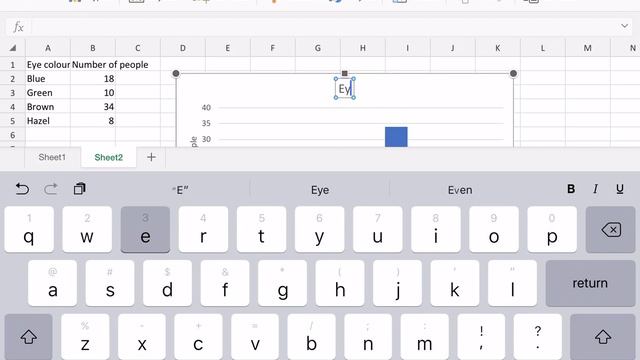This screenshot has height=360, width=640.
Task: Select row 3 header
Action: tap(13, 93)
